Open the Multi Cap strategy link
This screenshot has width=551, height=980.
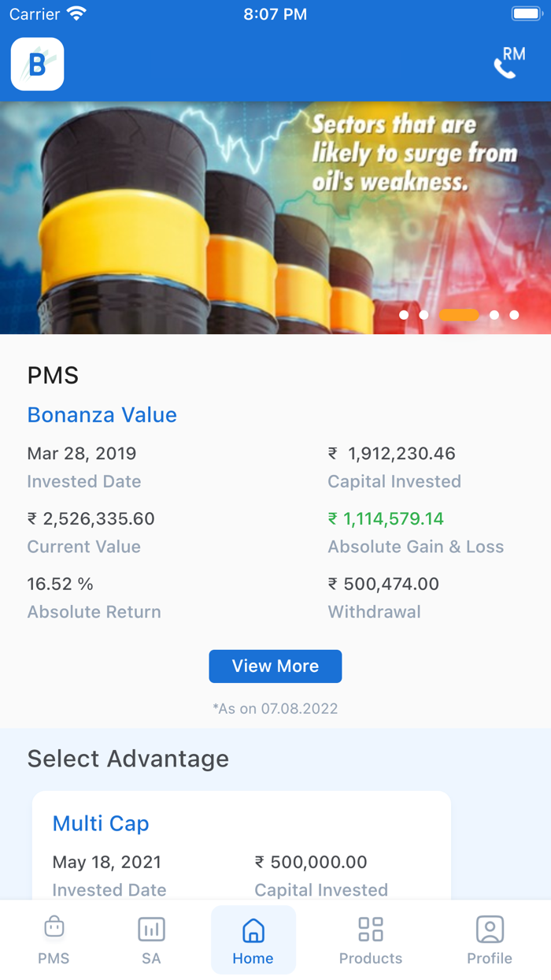(101, 823)
